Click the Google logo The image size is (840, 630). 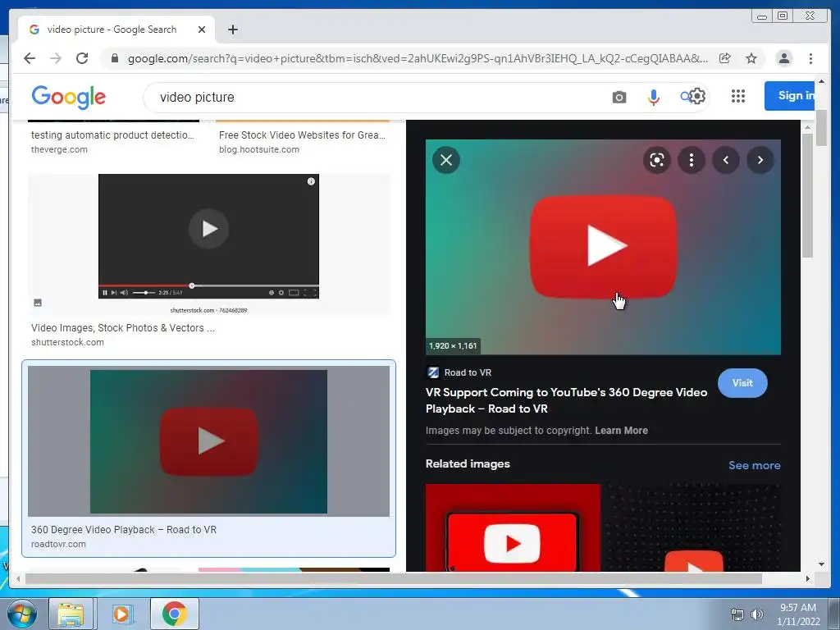point(69,97)
